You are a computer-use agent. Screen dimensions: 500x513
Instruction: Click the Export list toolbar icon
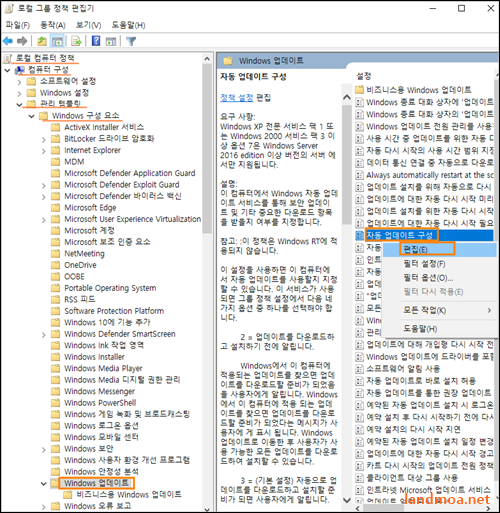tap(76, 41)
